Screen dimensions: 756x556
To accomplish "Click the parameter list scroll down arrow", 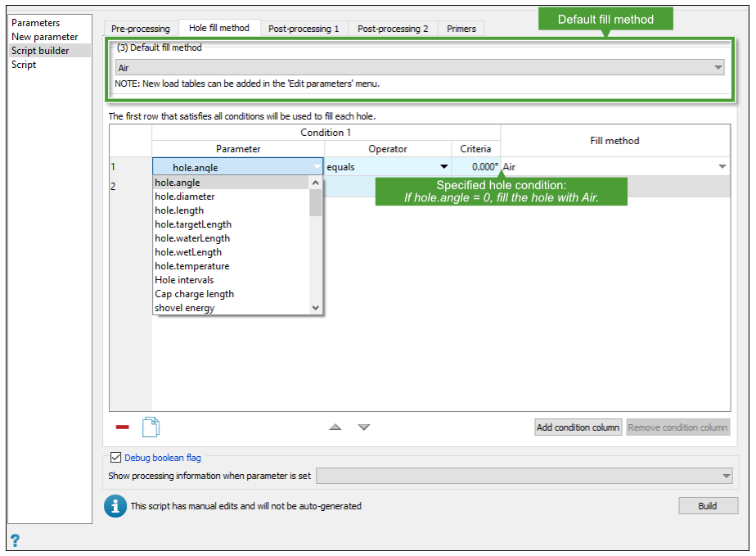I will (315, 308).
